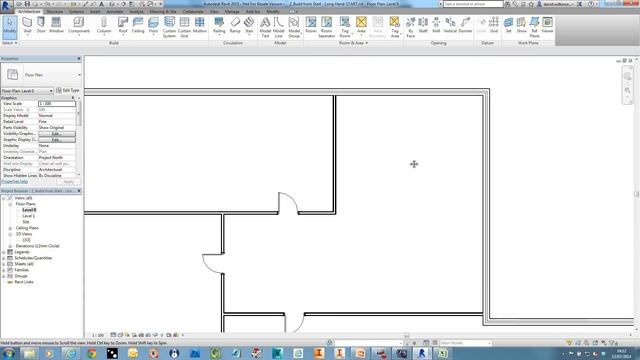Open the Properties help link
Screen dimensions: 640x360
(15, 182)
